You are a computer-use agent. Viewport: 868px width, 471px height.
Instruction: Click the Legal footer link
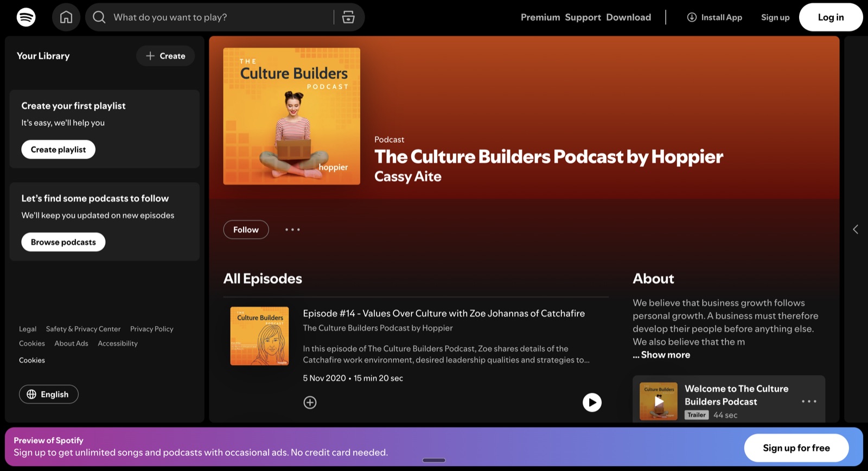[x=28, y=329]
